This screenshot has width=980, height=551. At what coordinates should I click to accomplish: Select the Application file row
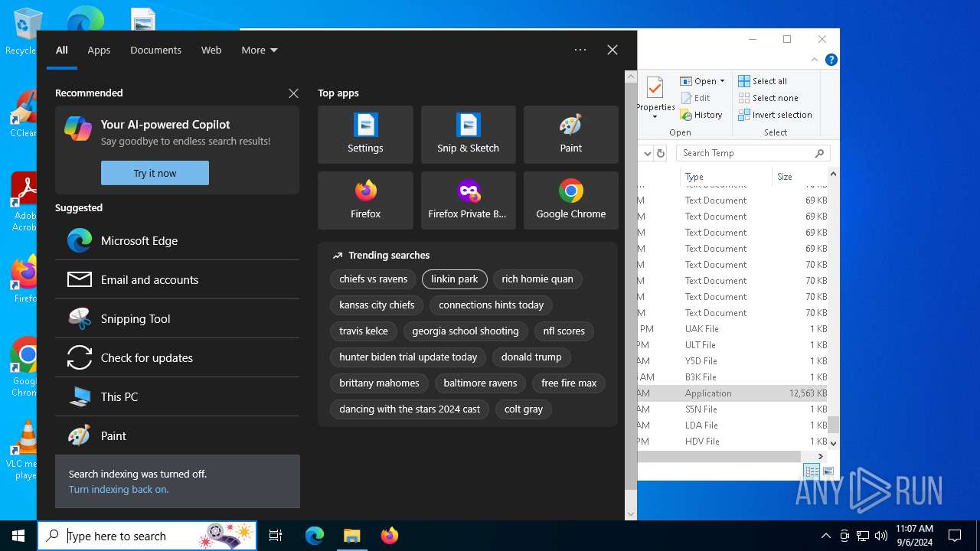coord(733,393)
